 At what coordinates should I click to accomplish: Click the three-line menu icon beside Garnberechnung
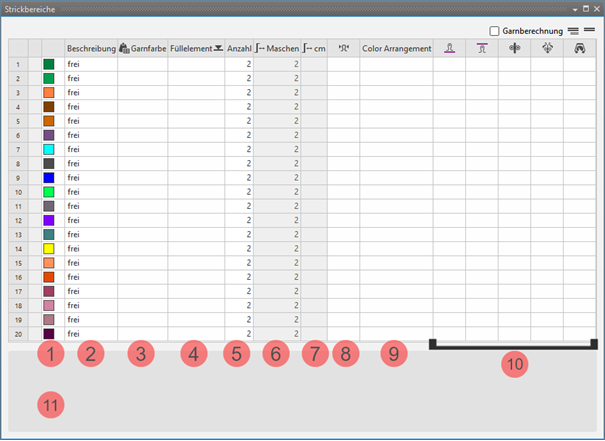pos(573,31)
